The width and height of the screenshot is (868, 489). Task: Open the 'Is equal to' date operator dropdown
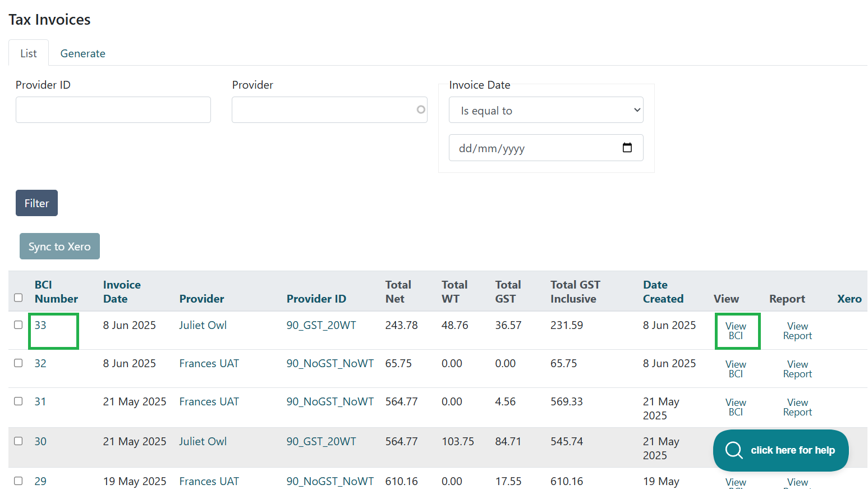(546, 110)
